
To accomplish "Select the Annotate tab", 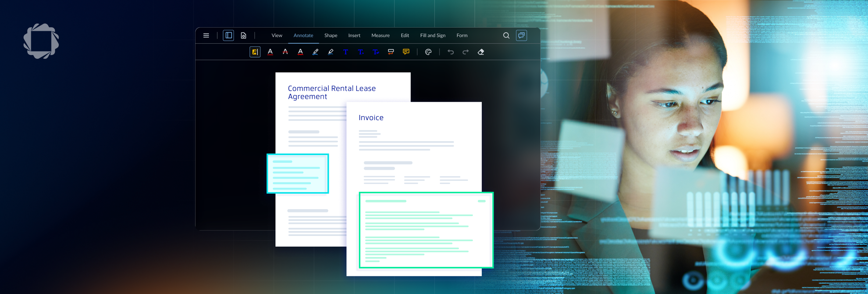I will pos(303,36).
